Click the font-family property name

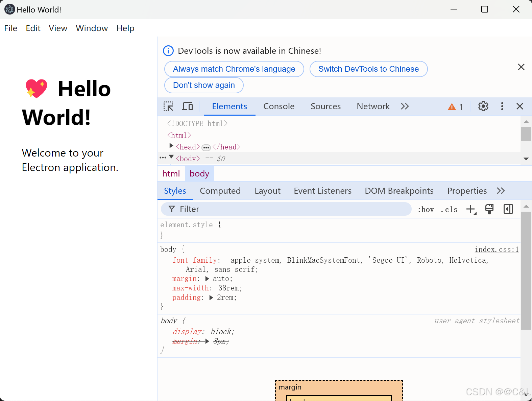coord(195,260)
